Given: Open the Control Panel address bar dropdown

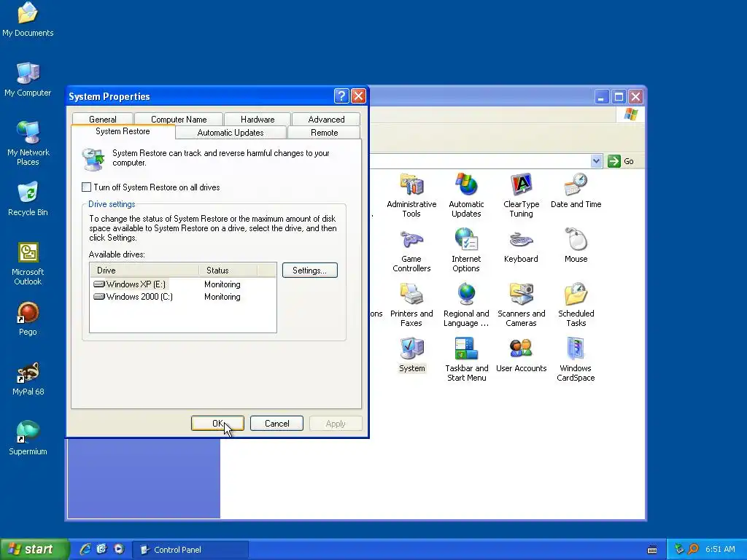Looking at the screenshot, I should [597, 161].
